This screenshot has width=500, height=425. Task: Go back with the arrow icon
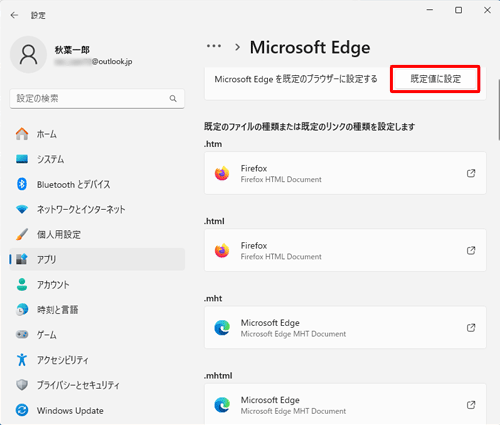point(14,15)
